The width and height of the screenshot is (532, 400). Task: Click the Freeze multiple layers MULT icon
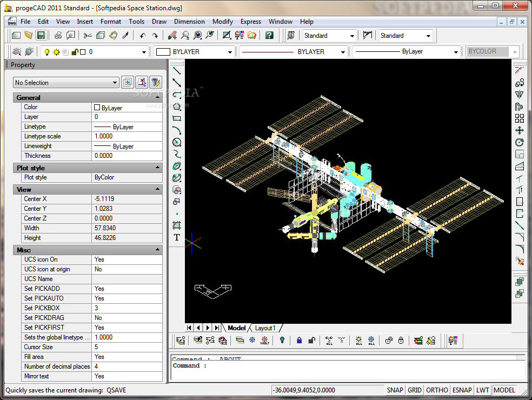(264, 341)
